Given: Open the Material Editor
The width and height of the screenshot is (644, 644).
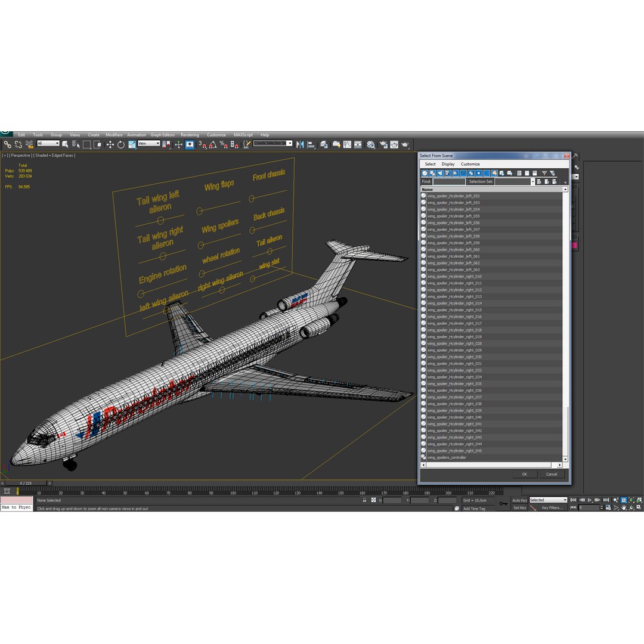Looking at the screenshot, I should coord(371,144).
